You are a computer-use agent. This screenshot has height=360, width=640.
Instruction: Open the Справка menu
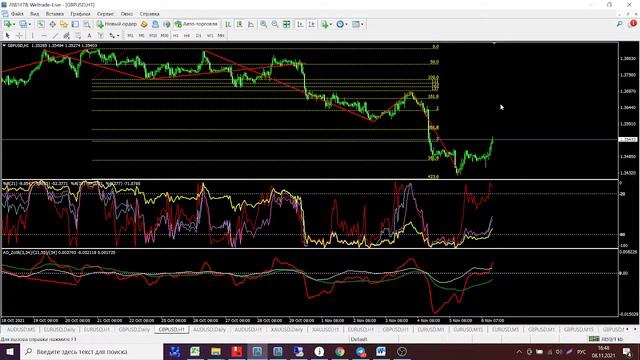click(149, 14)
